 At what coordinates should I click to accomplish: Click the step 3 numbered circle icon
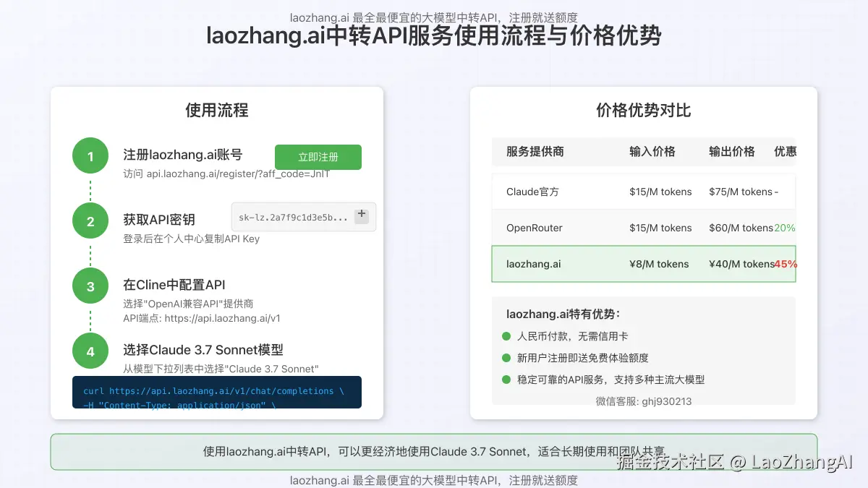(x=90, y=286)
